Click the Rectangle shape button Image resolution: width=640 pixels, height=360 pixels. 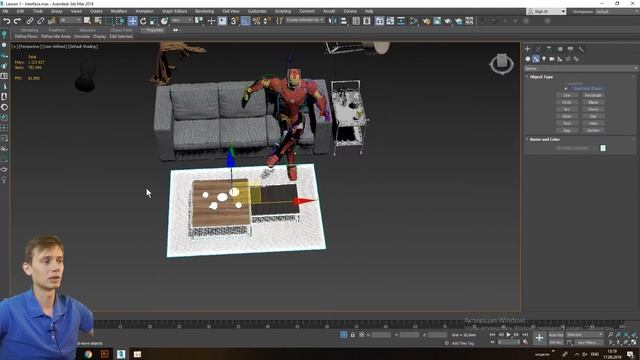click(x=593, y=95)
